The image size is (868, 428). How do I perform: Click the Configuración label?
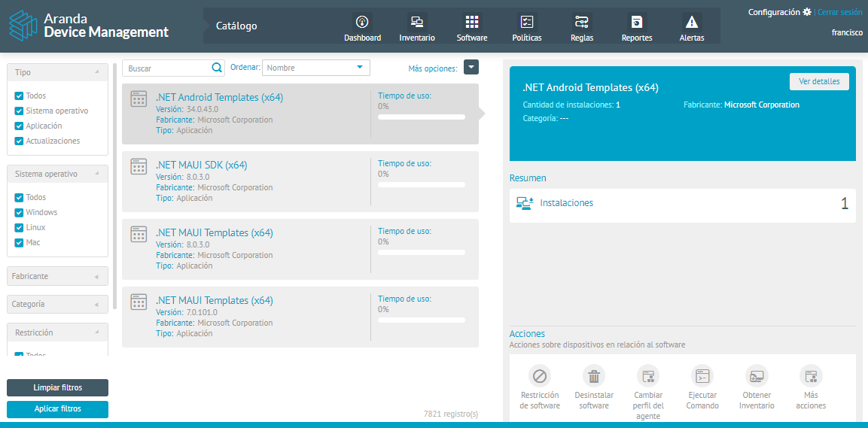(774, 11)
